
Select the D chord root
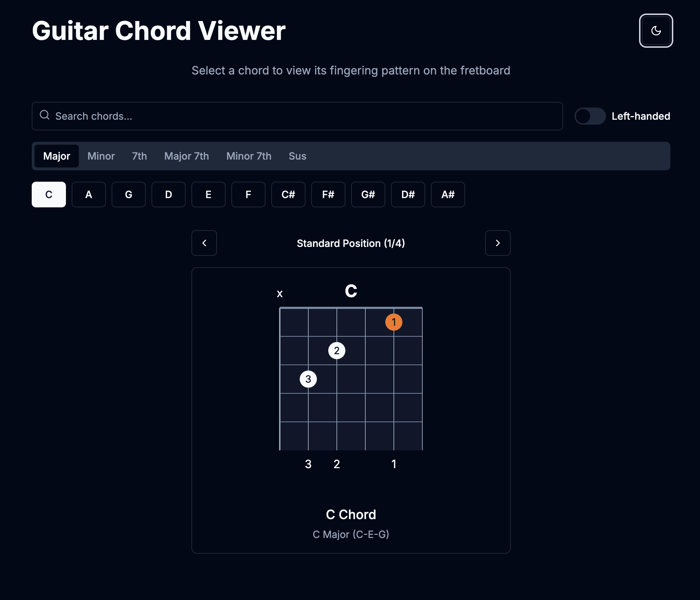168,195
